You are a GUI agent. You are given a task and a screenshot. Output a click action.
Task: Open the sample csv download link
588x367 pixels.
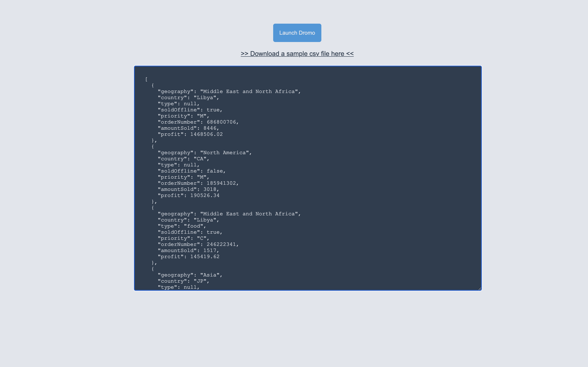click(297, 54)
